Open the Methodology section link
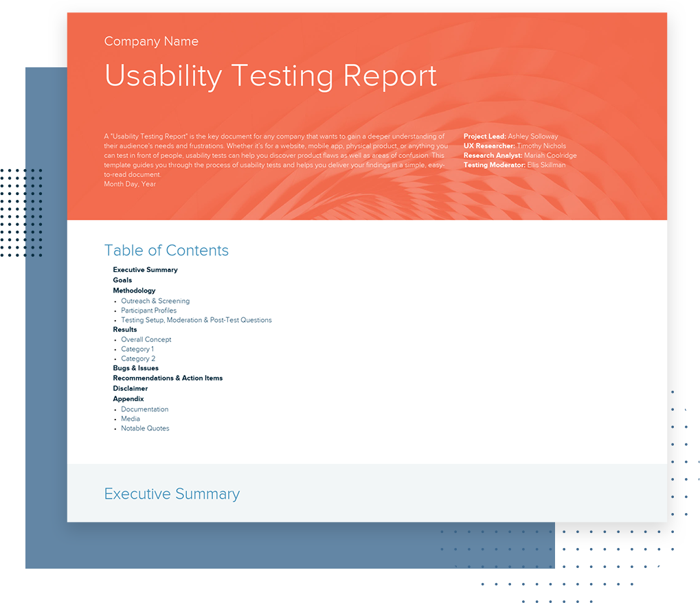This screenshot has width=700, height=603. (134, 290)
